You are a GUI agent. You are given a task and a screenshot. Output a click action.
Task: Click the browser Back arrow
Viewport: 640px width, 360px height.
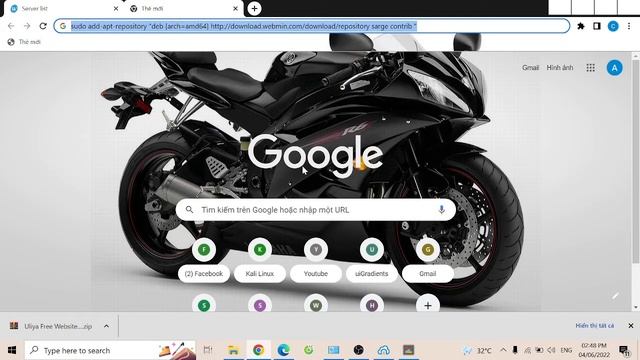point(11,26)
